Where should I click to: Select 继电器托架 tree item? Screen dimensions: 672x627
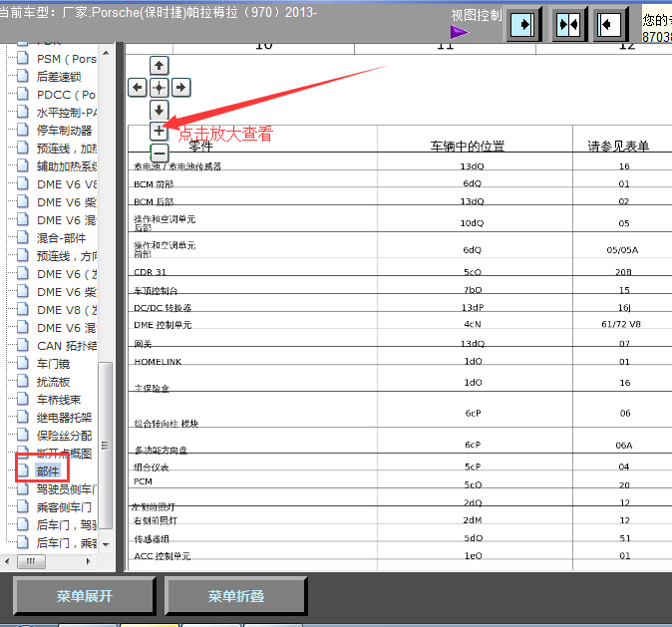(64, 418)
